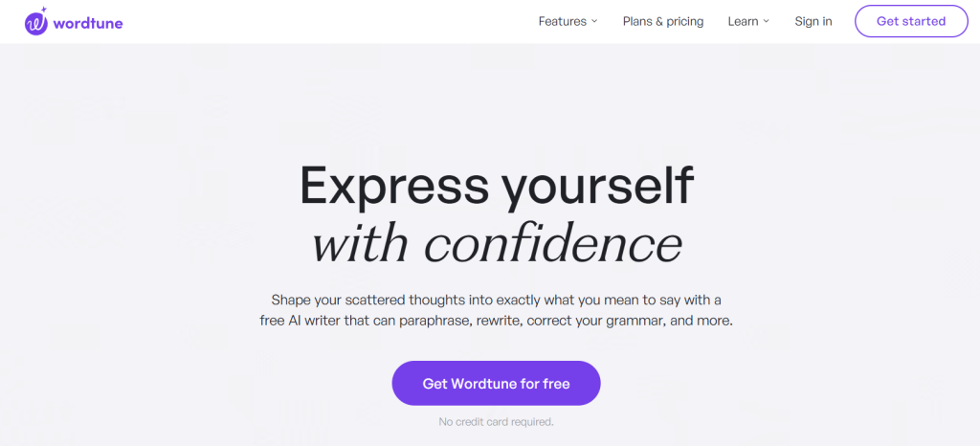Expand the chevron beside Learn
The width and height of the screenshot is (980, 446).
point(767,21)
